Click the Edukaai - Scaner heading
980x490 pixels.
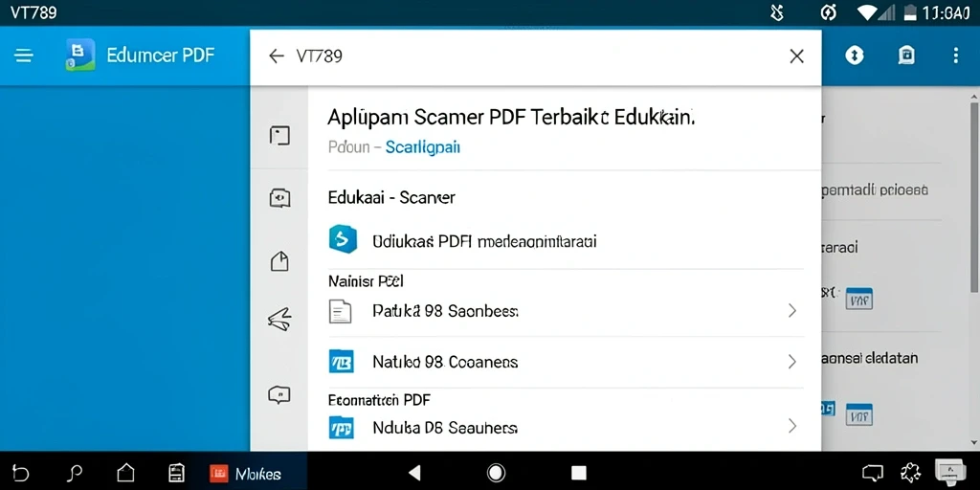391,197
